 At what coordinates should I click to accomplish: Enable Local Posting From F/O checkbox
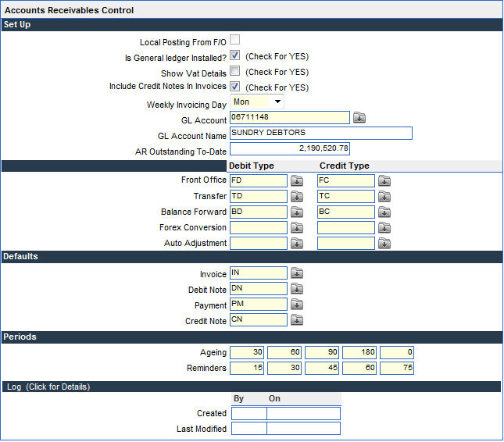click(234, 40)
